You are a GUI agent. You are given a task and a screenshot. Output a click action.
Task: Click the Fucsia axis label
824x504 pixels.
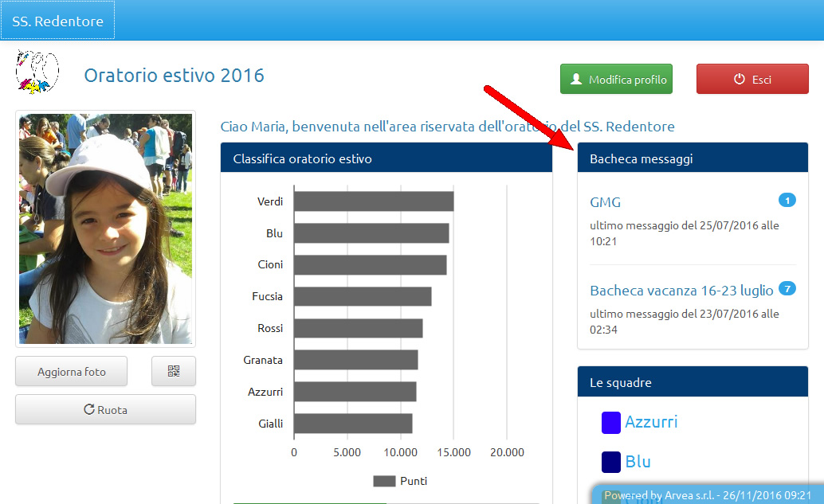click(x=268, y=297)
